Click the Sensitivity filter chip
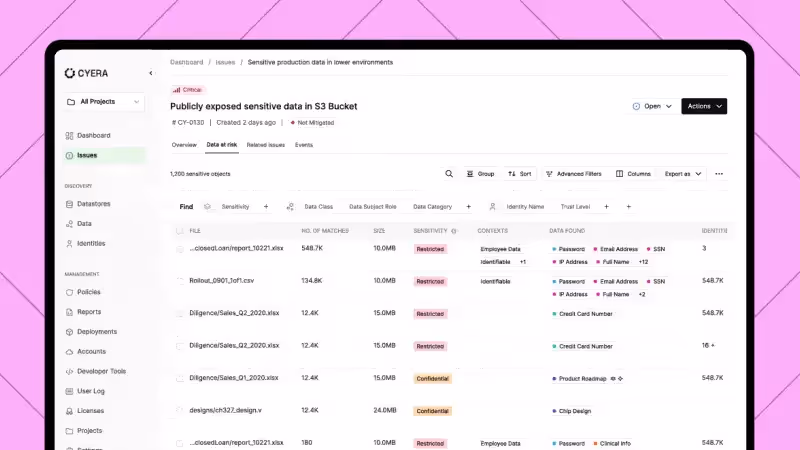 (x=235, y=207)
